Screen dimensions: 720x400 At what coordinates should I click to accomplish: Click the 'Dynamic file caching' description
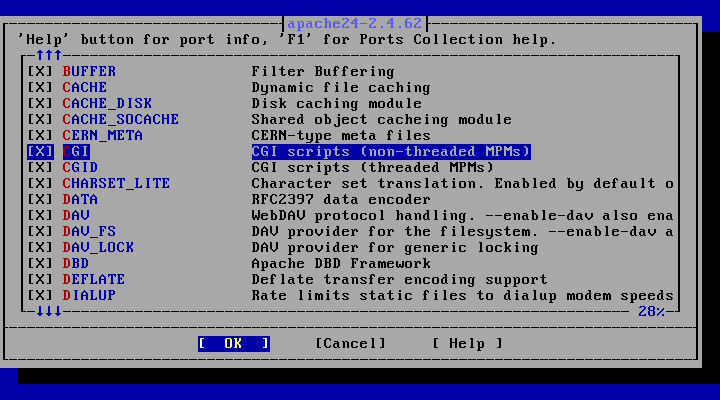pyautogui.click(x=341, y=88)
